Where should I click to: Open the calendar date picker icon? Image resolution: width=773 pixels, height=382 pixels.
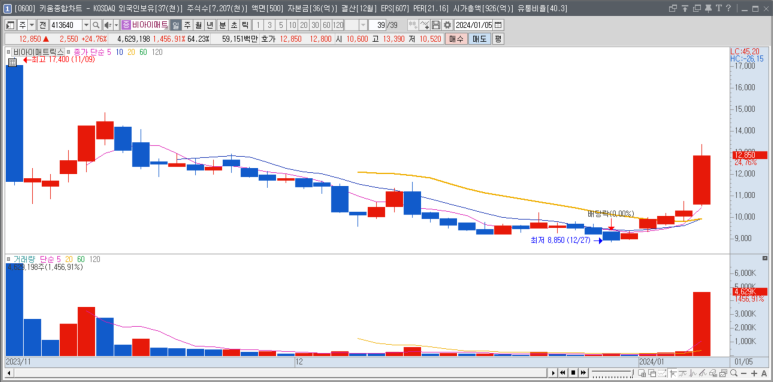tap(498, 25)
